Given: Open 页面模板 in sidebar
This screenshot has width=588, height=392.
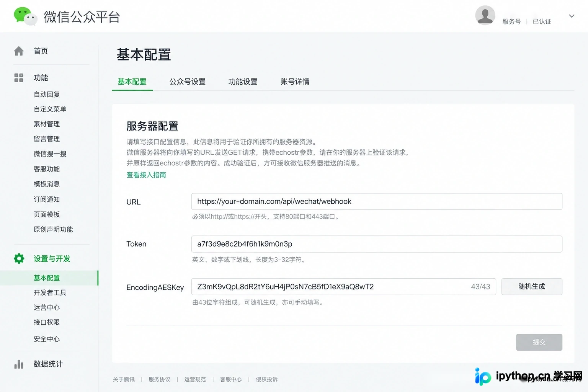Looking at the screenshot, I should coord(47,214).
